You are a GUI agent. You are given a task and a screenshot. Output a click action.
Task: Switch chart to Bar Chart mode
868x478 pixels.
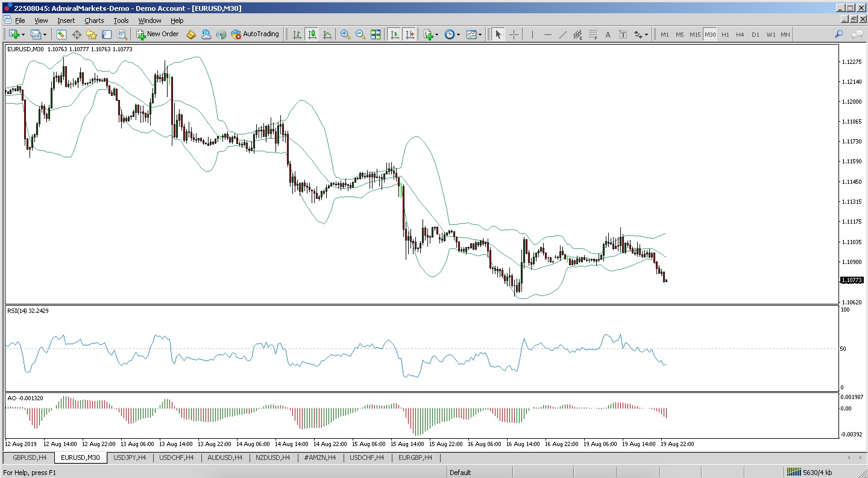[297, 34]
